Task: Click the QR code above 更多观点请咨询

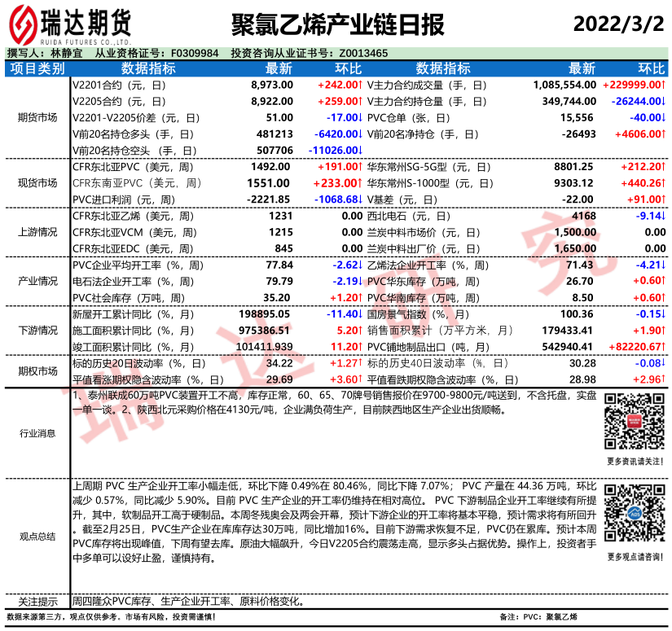Action: [632, 512]
